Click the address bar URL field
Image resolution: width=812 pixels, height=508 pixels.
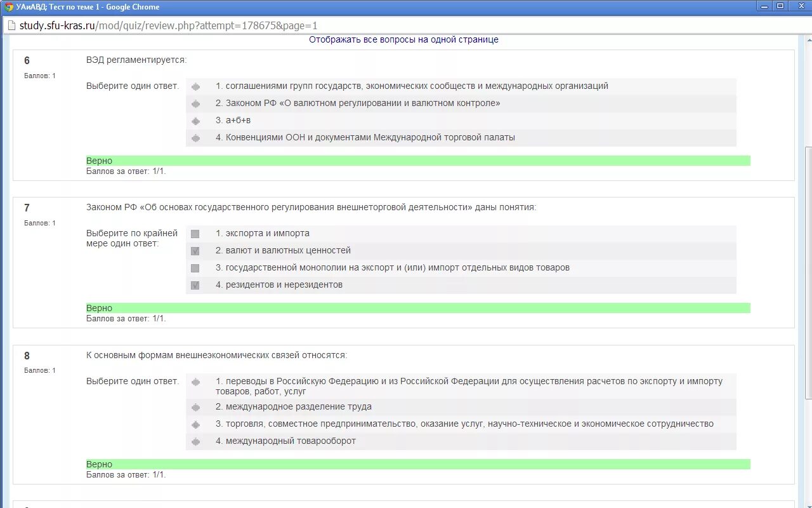click(x=406, y=26)
